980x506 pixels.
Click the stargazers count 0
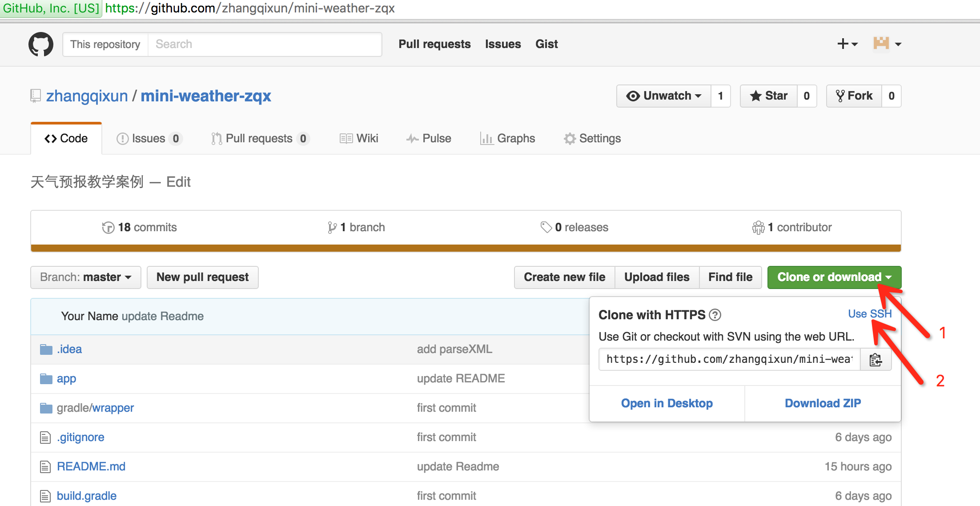(x=807, y=96)
